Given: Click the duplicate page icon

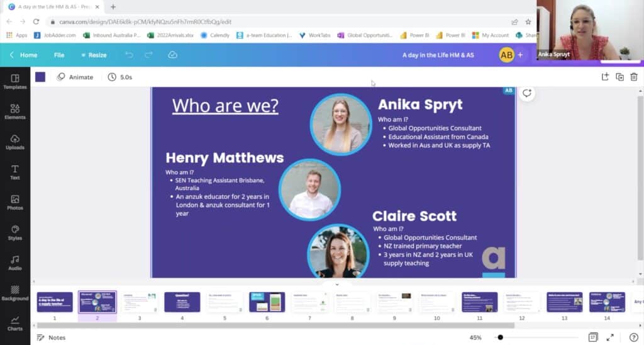Looking at the screenshot, I should point(619,77).
